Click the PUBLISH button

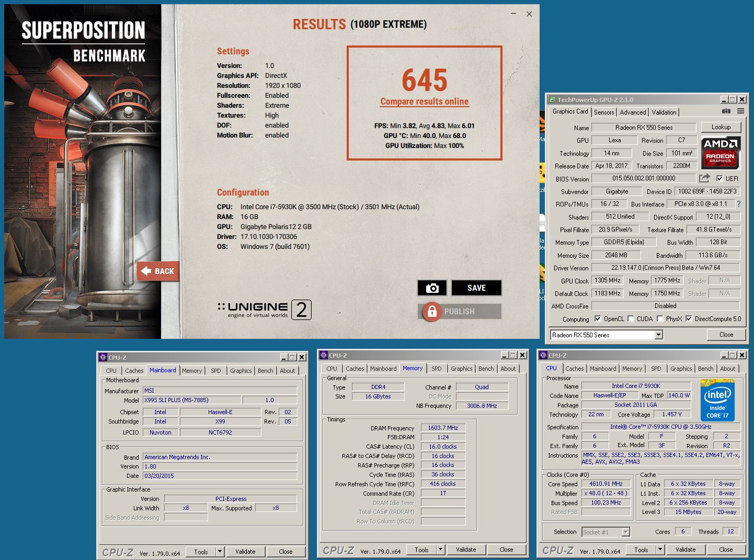[460, 312]
